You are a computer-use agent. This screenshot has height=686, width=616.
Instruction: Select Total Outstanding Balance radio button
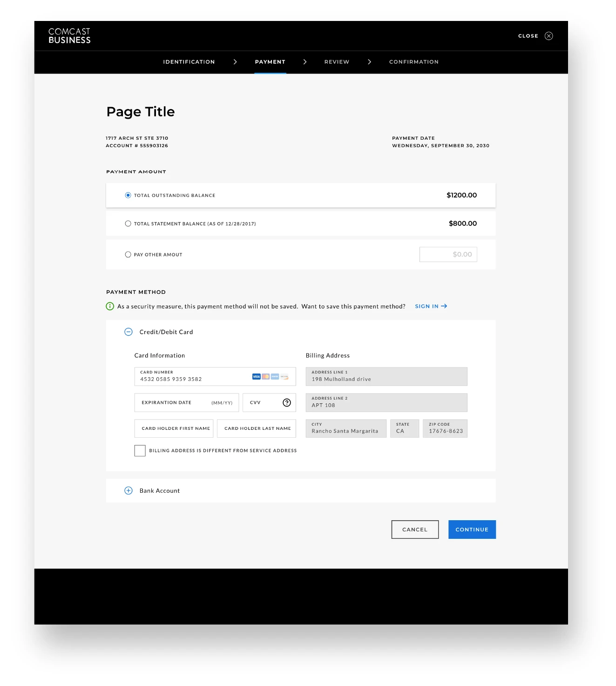(x=128, y=195)
